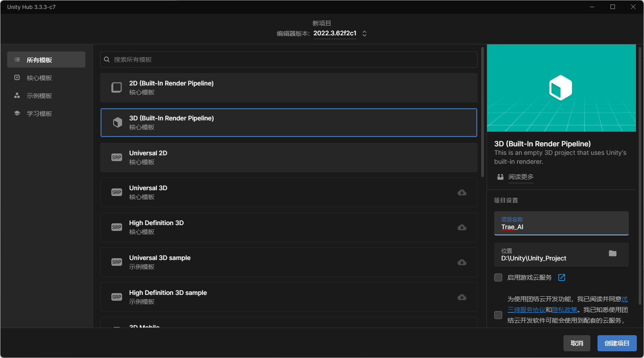This screenshot has height=358, width=644.
Task: Close the Unity Hub window
Action: [633, 7]
